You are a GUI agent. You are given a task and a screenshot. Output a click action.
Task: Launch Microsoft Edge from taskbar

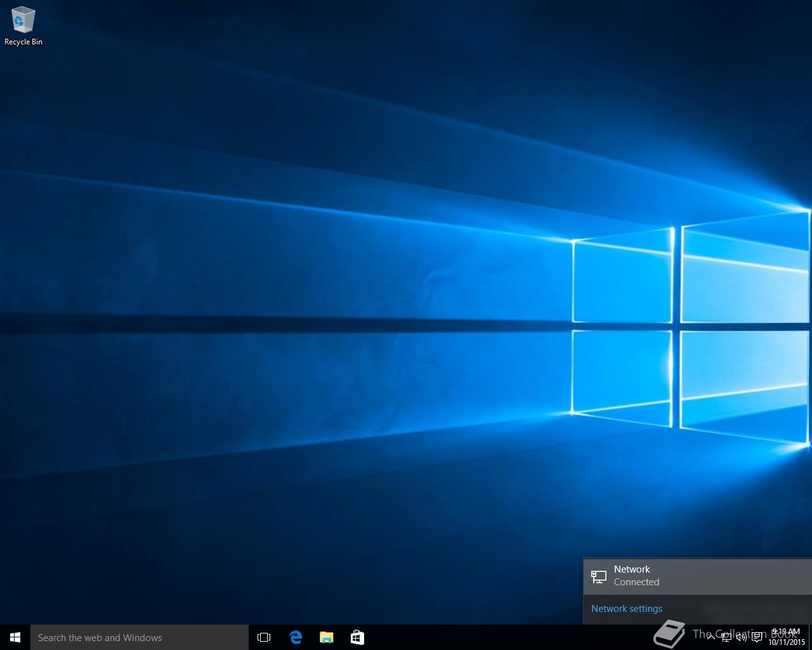[296, 637]
